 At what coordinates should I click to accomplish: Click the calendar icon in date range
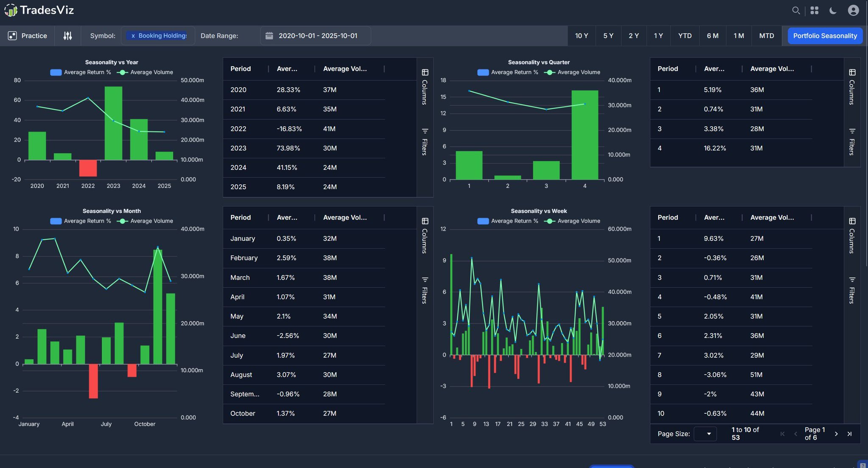pyautogui.click(x=269, y=36)
